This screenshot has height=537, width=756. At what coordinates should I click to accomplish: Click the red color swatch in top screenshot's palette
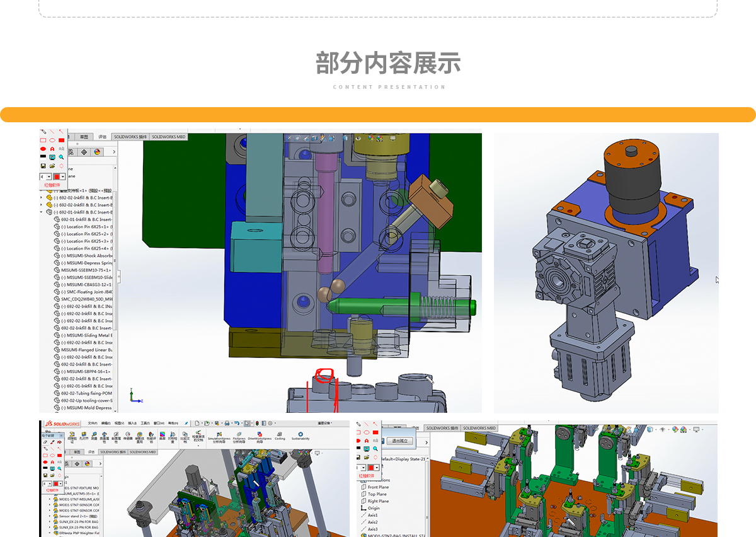coord(56,177)
